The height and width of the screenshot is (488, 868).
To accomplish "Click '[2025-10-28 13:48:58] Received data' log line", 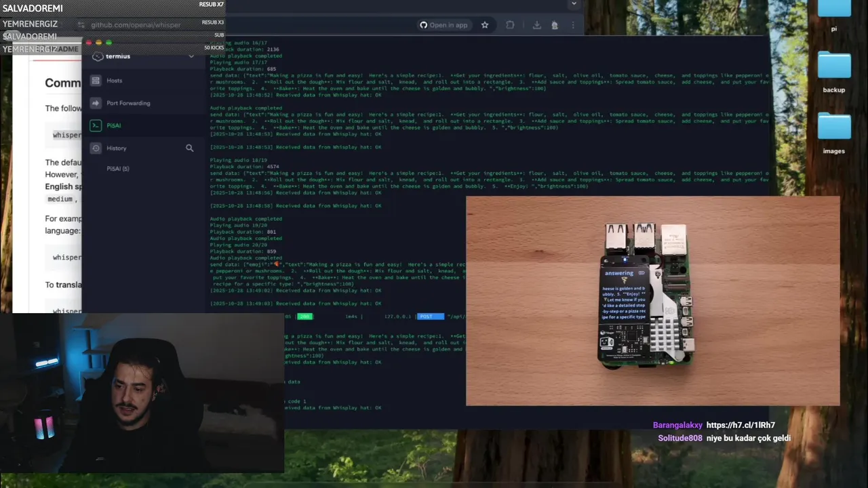I will (296, 206).
